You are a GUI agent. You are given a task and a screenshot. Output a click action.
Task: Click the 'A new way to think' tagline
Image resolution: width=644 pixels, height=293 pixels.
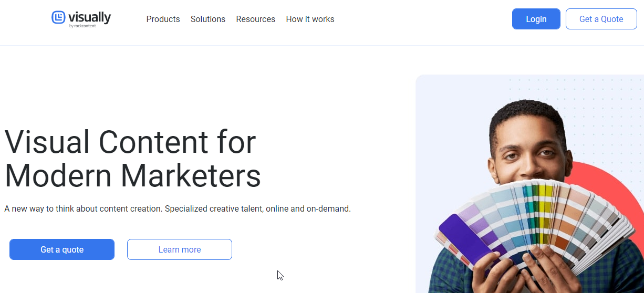pyautogui.click(x=178, y=208)
